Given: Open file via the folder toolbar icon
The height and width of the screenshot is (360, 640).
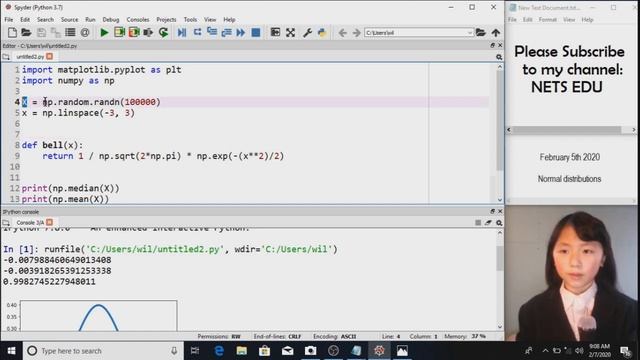Looking at the screenshot, I should coord(26,32).
